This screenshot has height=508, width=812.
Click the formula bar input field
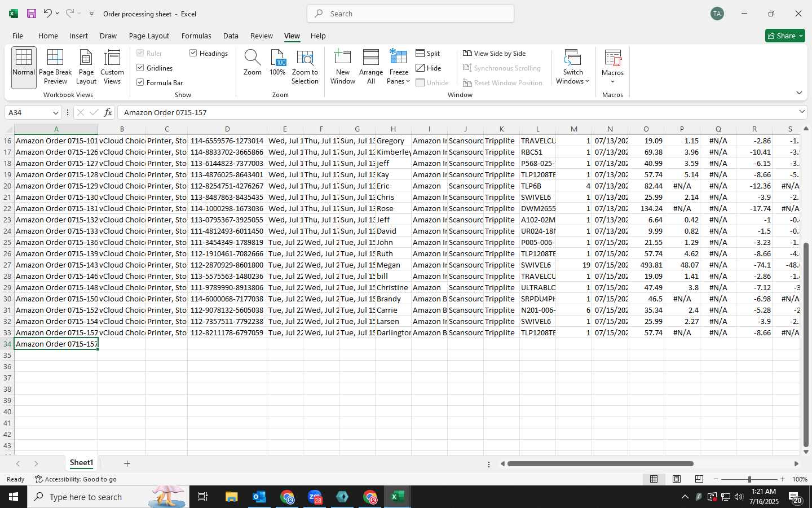[x=457, y=112]
